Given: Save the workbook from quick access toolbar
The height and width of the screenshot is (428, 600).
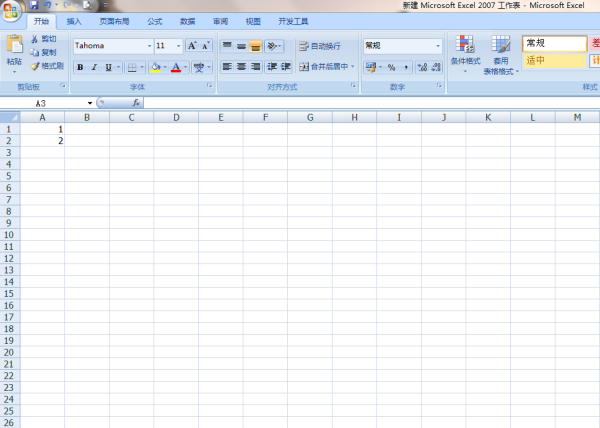Looking at the screenshot, I should (x=34, y=5).
